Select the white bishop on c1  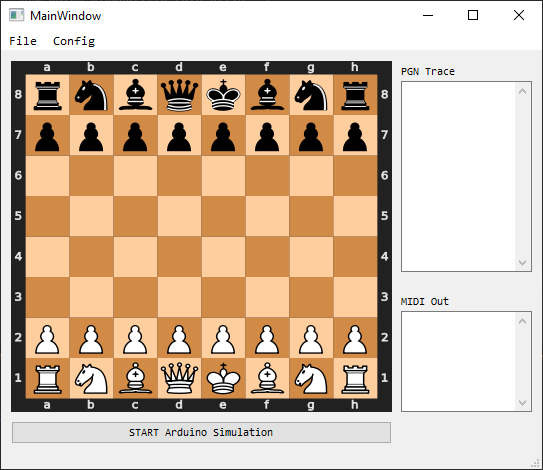[x=135, y=378]
